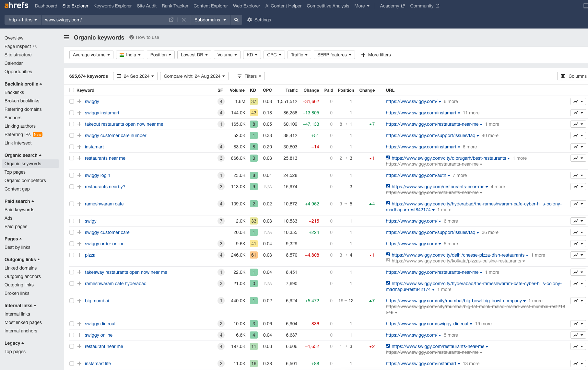Clear the URL with the X icon
588x370 pixels.
[184, 20]
